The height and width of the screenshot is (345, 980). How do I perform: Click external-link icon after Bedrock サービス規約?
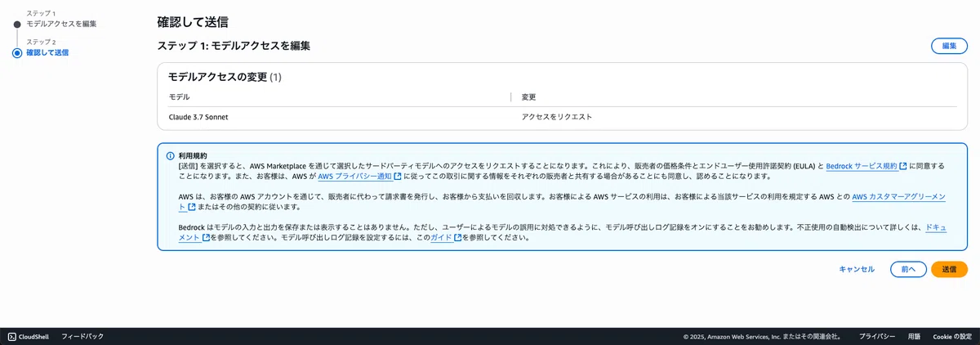(x=902, y=166)
